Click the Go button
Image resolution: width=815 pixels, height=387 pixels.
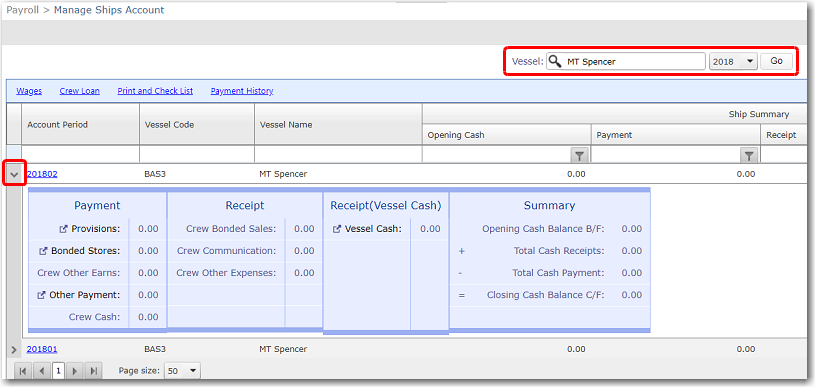tap(777, 61)
